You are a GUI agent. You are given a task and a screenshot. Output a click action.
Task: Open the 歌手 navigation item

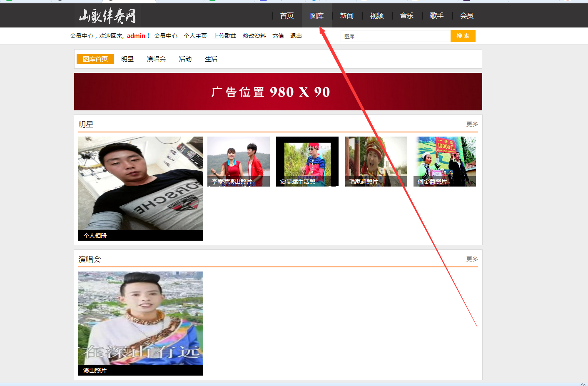pyautogui.click(x=436, y=16)
